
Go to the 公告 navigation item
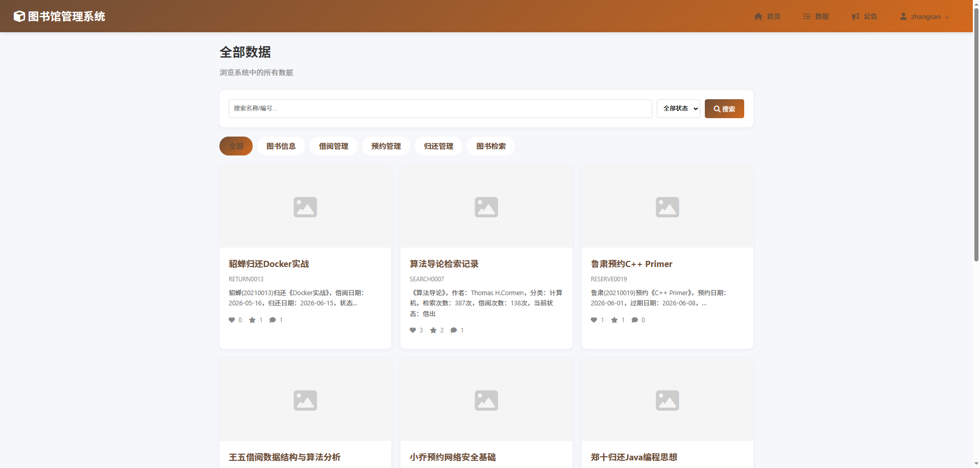tap(864, 16)
